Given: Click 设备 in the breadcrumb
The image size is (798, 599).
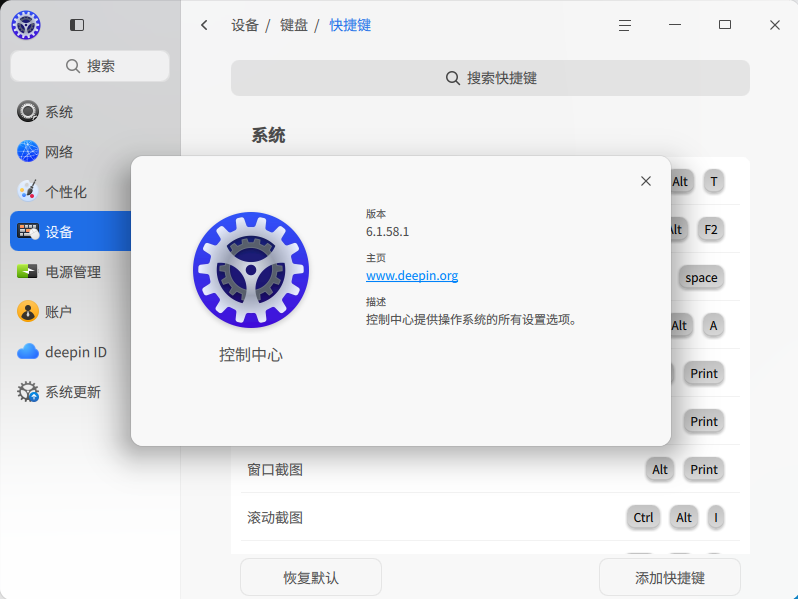Looking at the screenshot, I should coord(245,25).
